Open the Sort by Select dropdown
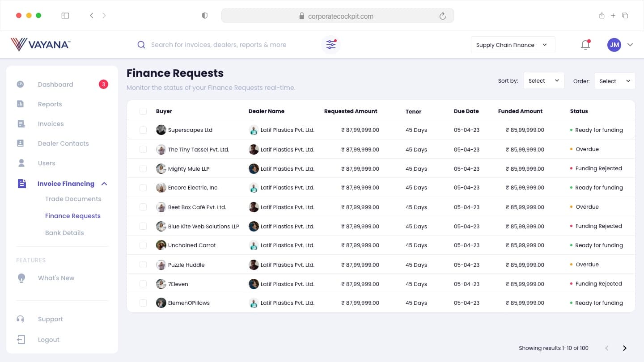 click(x=543, y=81)
